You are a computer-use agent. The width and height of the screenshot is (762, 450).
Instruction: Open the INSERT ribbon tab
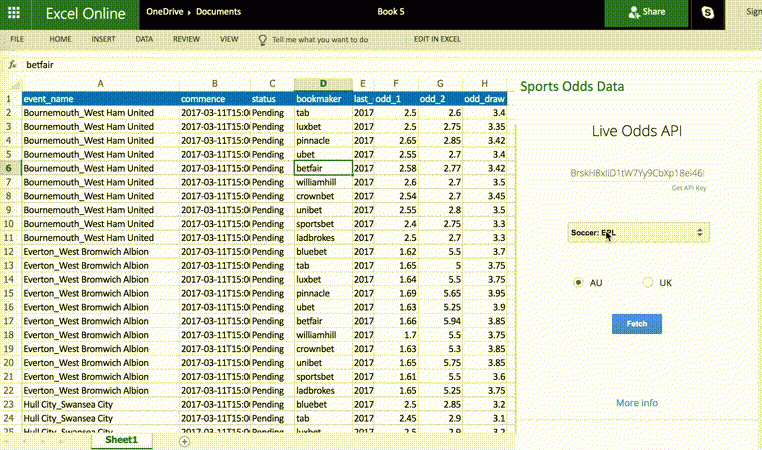point(103,40)
